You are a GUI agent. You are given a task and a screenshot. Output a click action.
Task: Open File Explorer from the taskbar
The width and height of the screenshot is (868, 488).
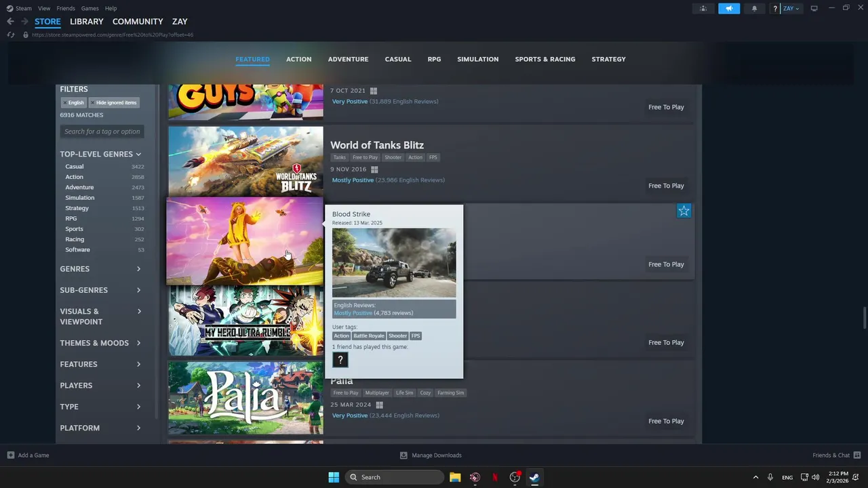[455, 477]
